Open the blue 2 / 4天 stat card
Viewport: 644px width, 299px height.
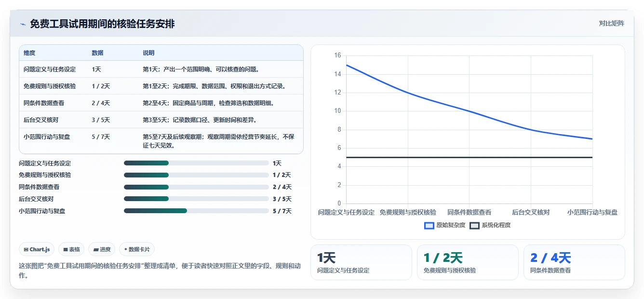(574, 262)
